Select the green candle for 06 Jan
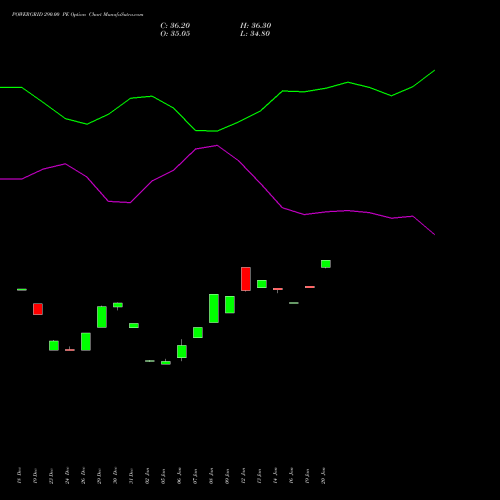500x500 pixels. coord(182,351)
